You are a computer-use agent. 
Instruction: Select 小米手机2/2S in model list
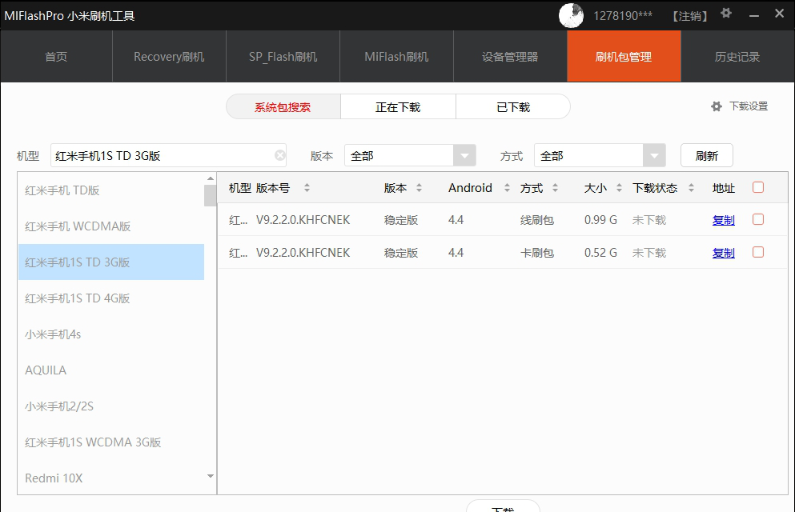pos(111,406)
